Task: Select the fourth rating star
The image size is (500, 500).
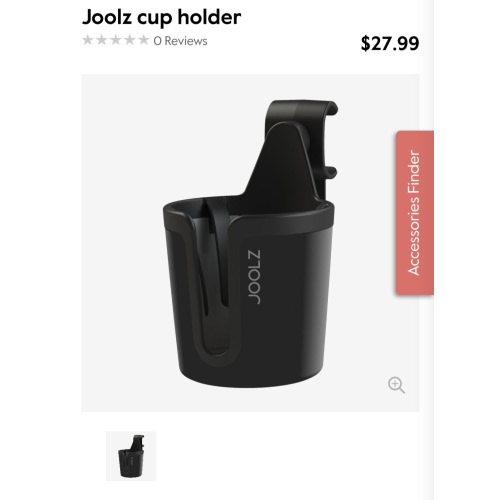Action: [130, 40]
